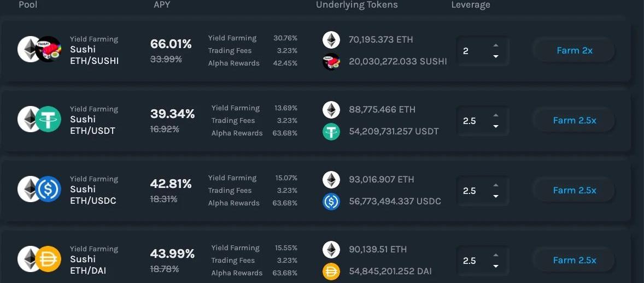Decrease leverage for ETH/SUSHI pool
Screen dimensions: 644x283
point(495,56)
